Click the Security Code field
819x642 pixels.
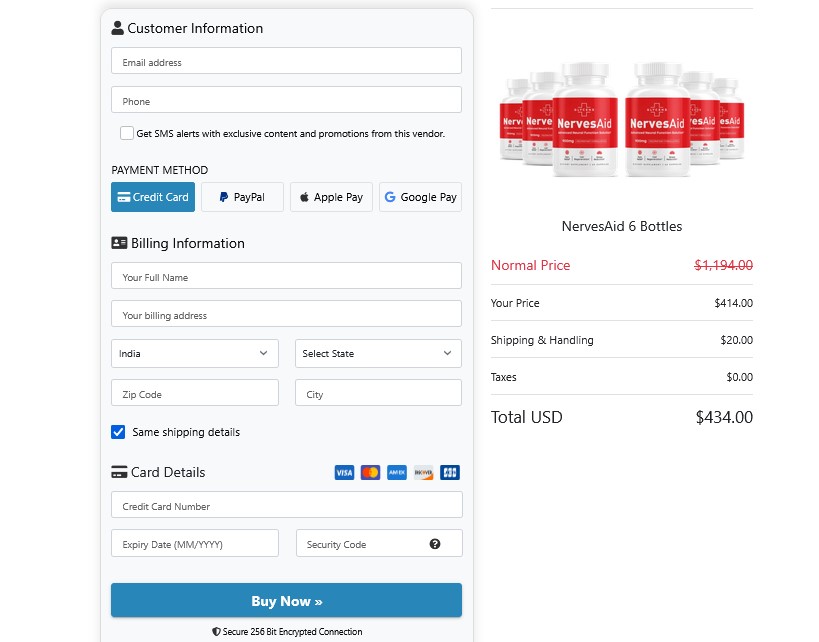[x=379, y=543]
